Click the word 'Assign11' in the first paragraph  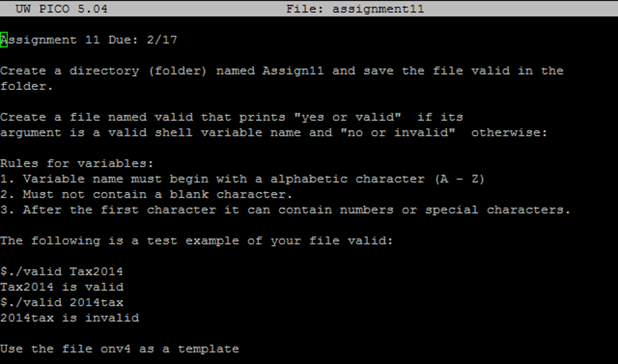[x=293, y=71]
